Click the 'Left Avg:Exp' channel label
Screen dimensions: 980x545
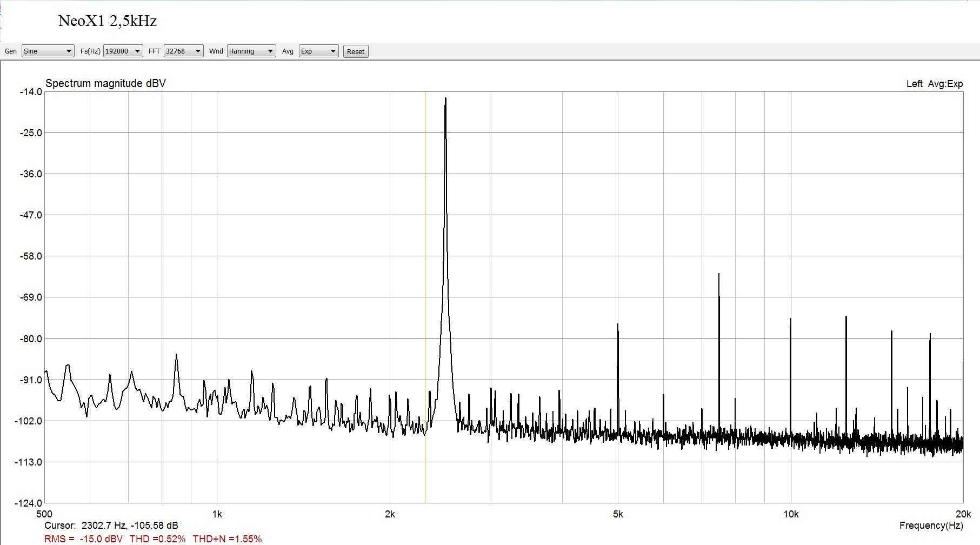[935, 84]
